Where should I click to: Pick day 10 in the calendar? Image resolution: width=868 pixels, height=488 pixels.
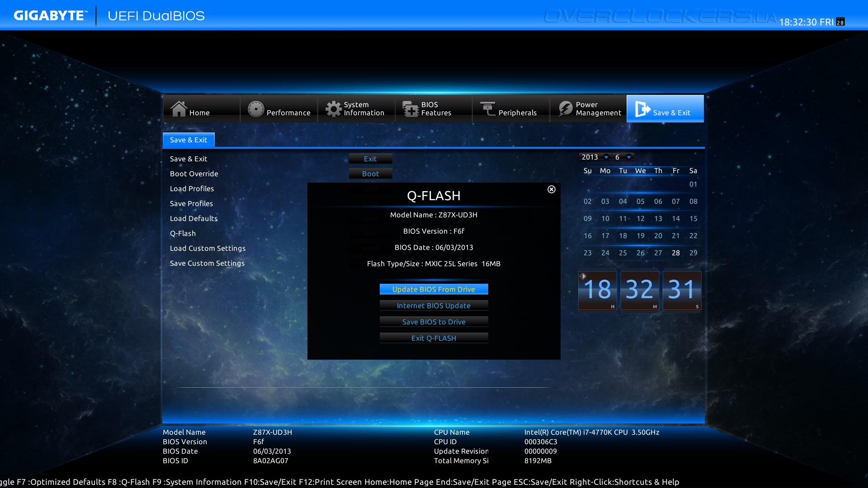pyautogui.click(x=605, y=218)
